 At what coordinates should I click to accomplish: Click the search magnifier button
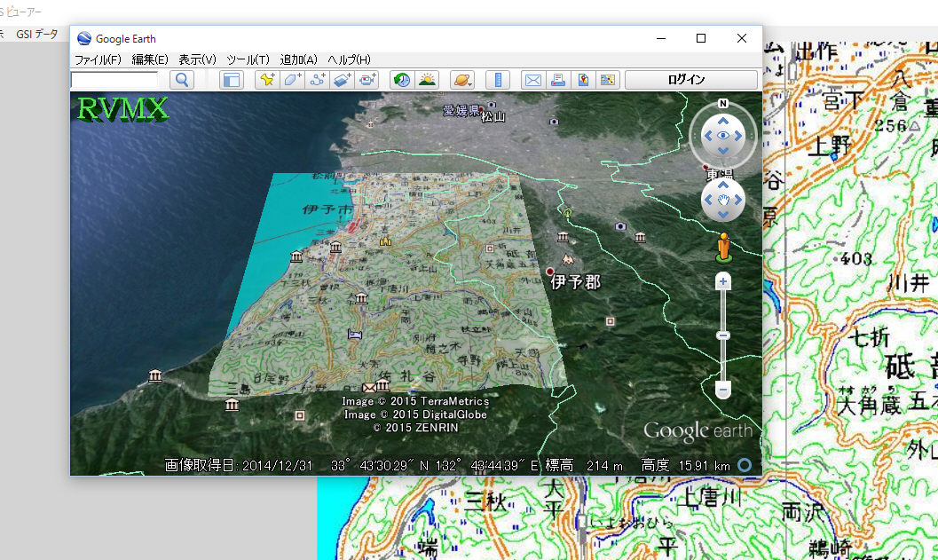182,80
